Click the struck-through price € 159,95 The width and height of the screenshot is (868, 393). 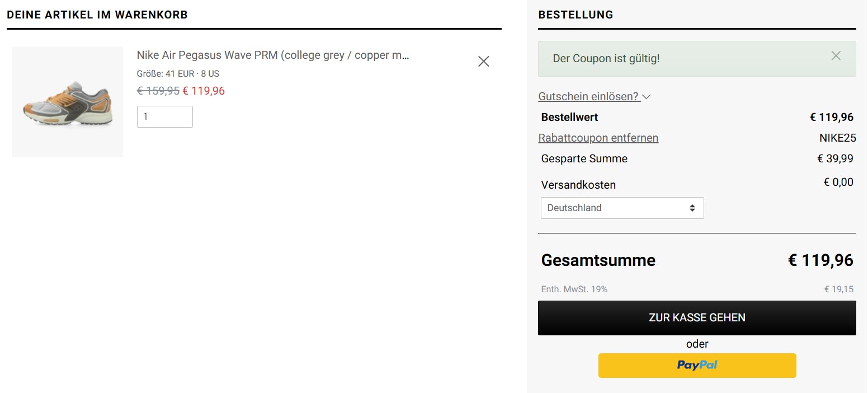click(158, 91)
